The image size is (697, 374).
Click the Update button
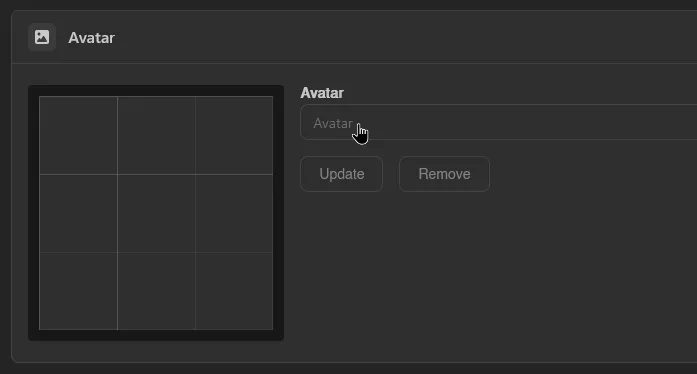[341, 174]
